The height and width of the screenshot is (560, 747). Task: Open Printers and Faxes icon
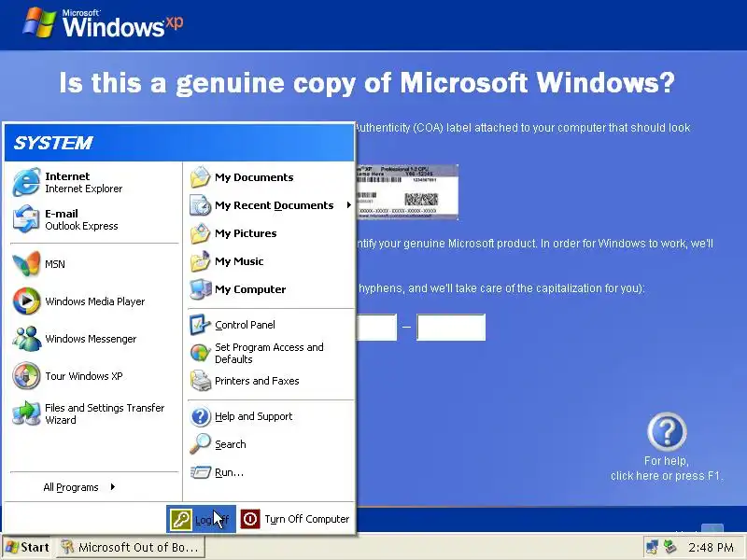coord(200,381)
